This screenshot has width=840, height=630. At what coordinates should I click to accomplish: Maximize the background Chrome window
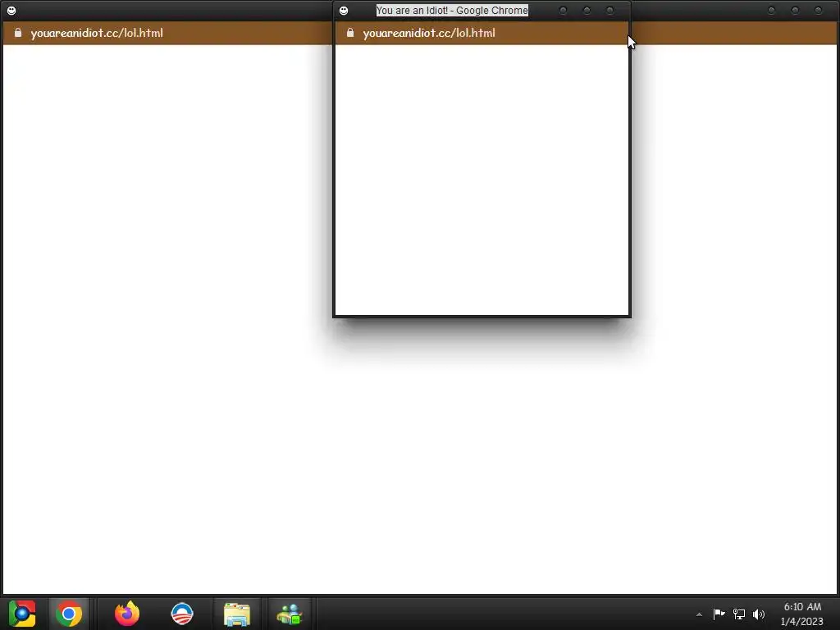(795, 10)
